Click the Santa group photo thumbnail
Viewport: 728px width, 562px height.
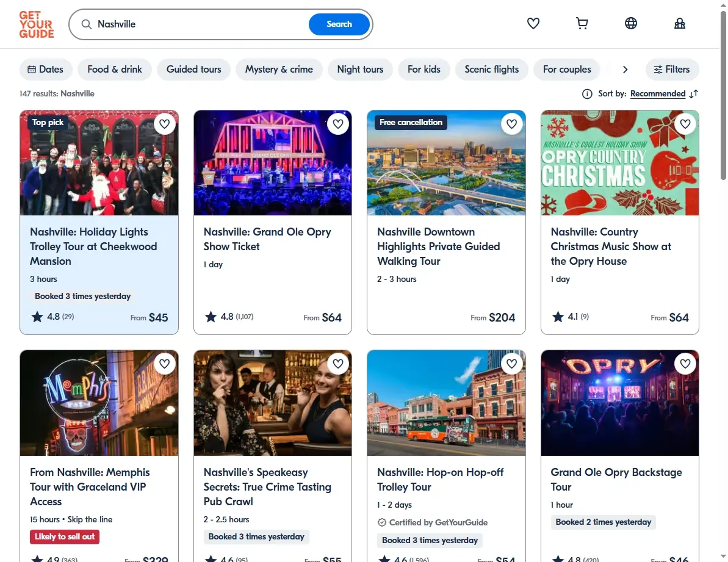99,163
